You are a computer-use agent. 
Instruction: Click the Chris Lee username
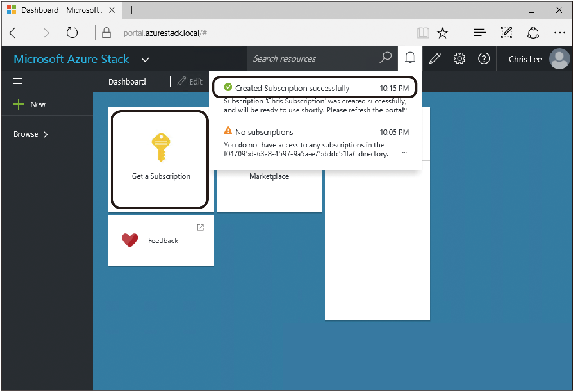pos(525,59)
